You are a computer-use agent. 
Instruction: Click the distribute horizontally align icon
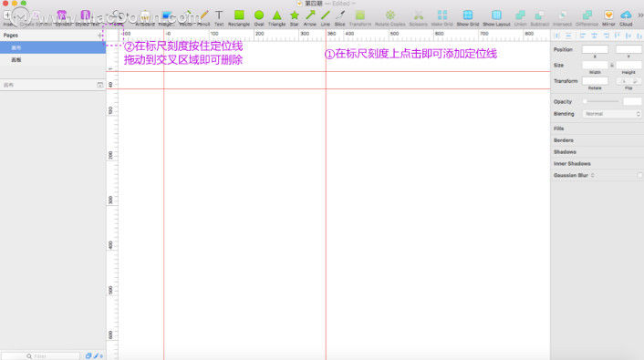point(557,36)
